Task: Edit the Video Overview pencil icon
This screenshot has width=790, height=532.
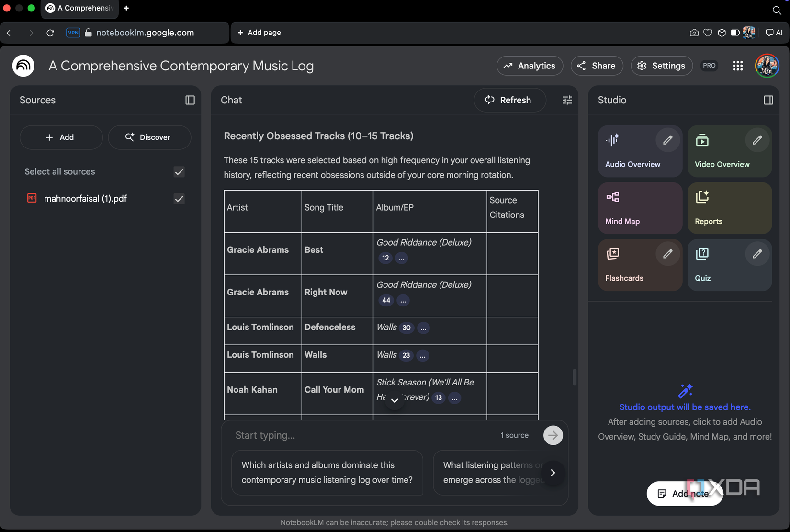Action: (757, 140)
